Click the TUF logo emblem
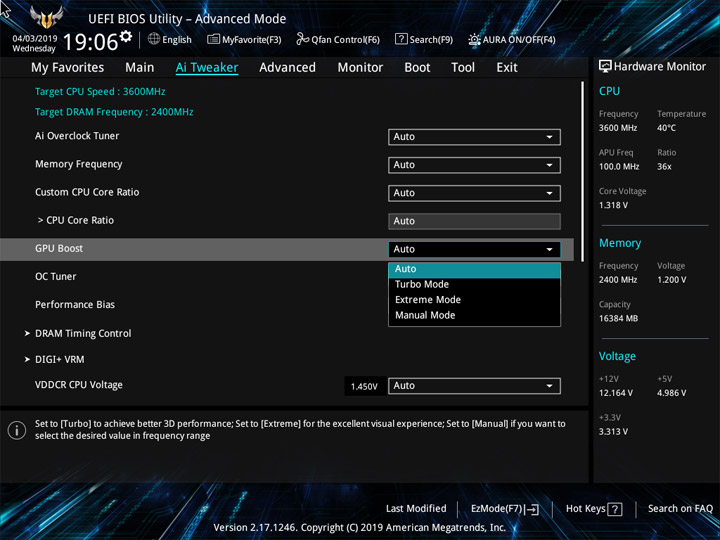Image resolution: width=720 pixels, height=540 pixels. 46,17
